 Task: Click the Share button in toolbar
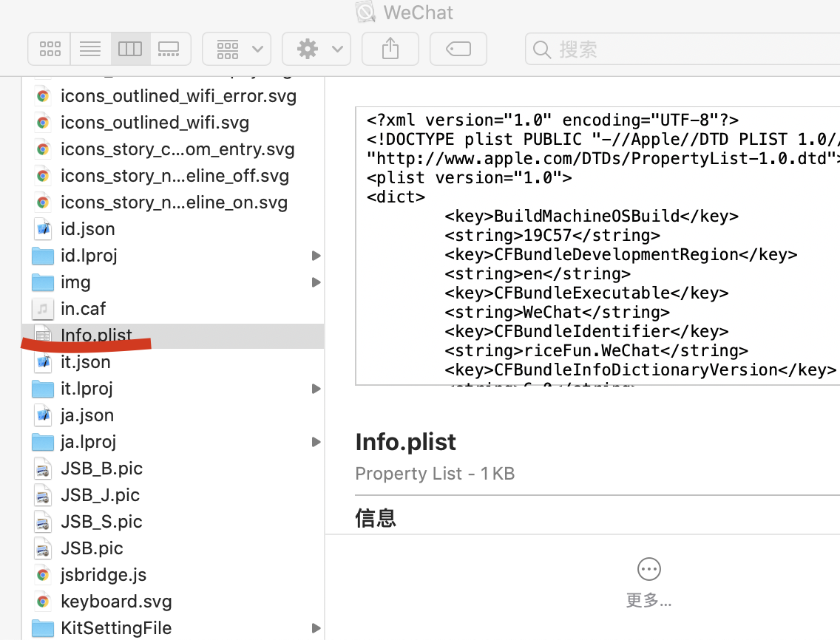click(390, 49)
